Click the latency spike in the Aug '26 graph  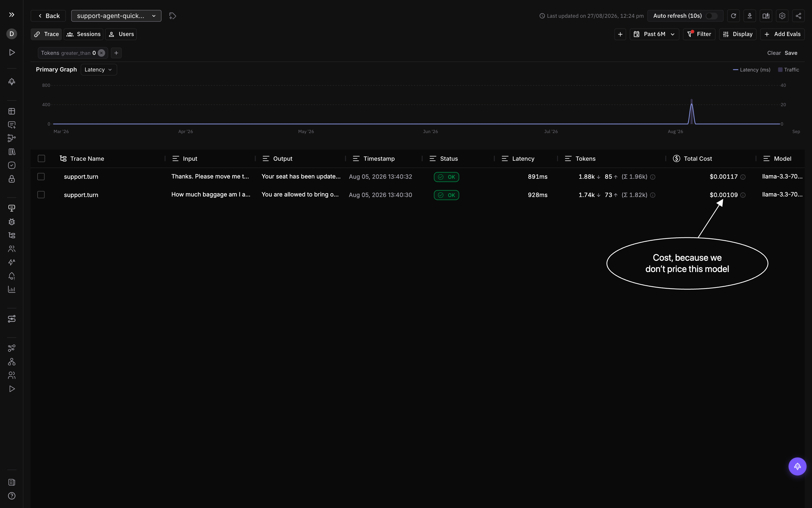[x=691, y=112]
